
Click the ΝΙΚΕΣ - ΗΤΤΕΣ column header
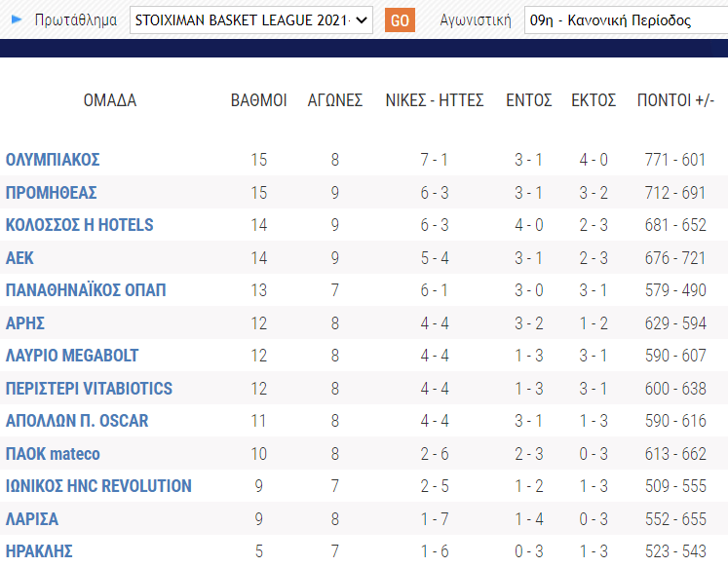pos(435,100)
